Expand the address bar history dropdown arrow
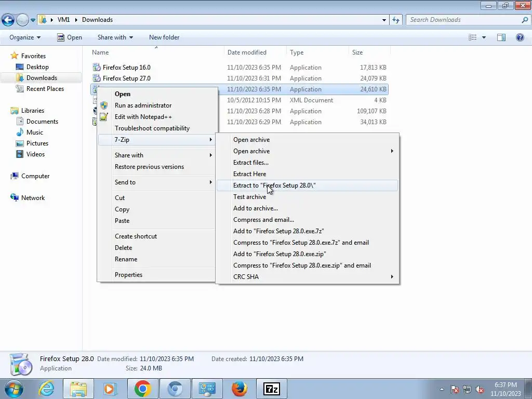 [x=384, y=20]
